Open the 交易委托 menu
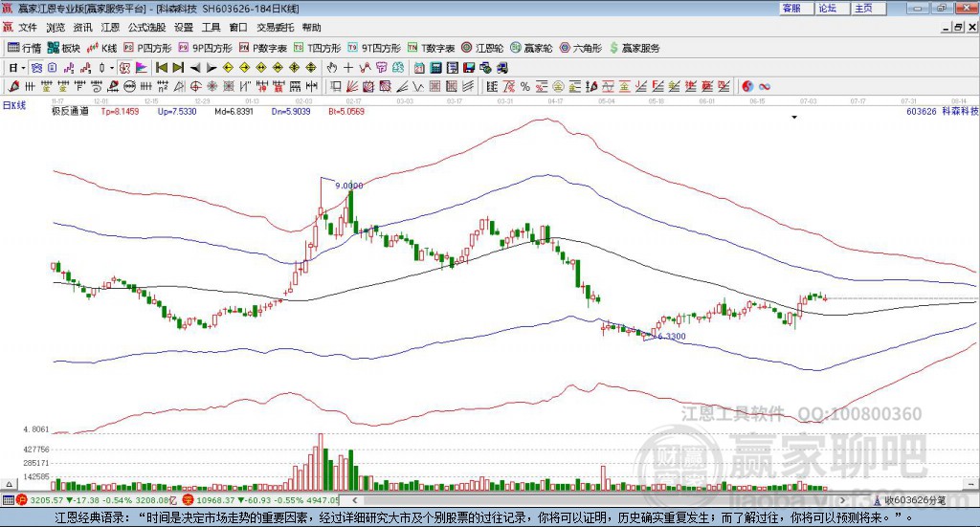Screen dimensions: 980x527 [x=275, y=28]
